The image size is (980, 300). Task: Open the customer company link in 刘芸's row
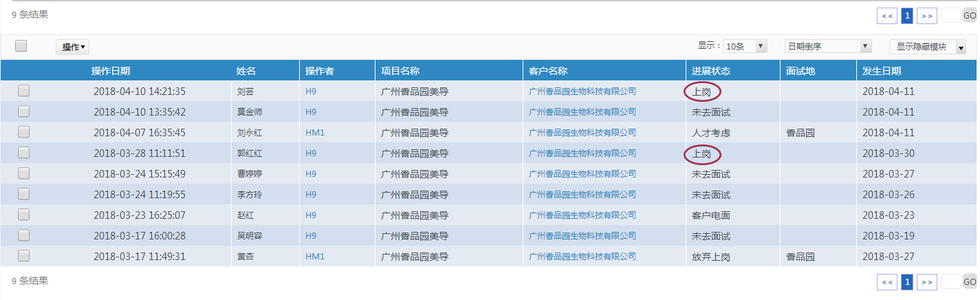[582, 91]
